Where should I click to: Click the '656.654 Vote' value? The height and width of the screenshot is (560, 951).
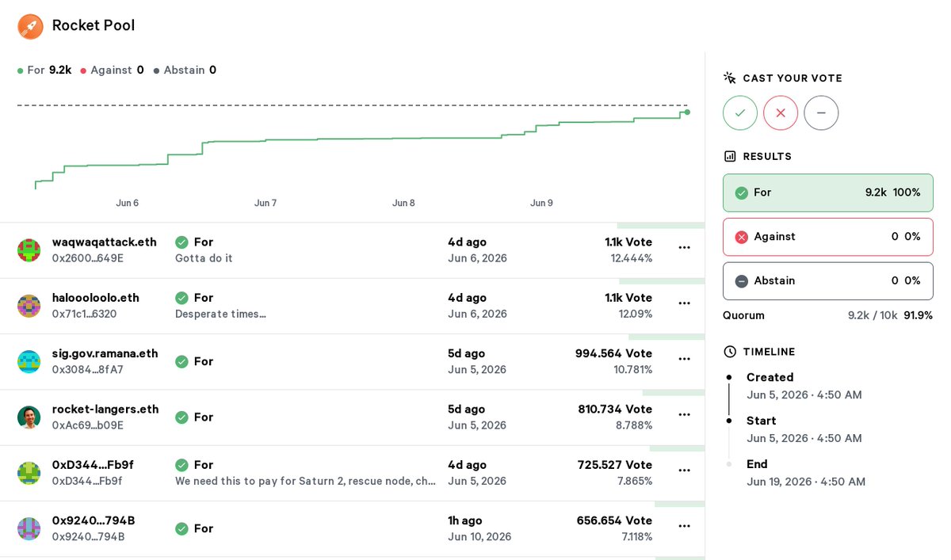click(614, 520)
